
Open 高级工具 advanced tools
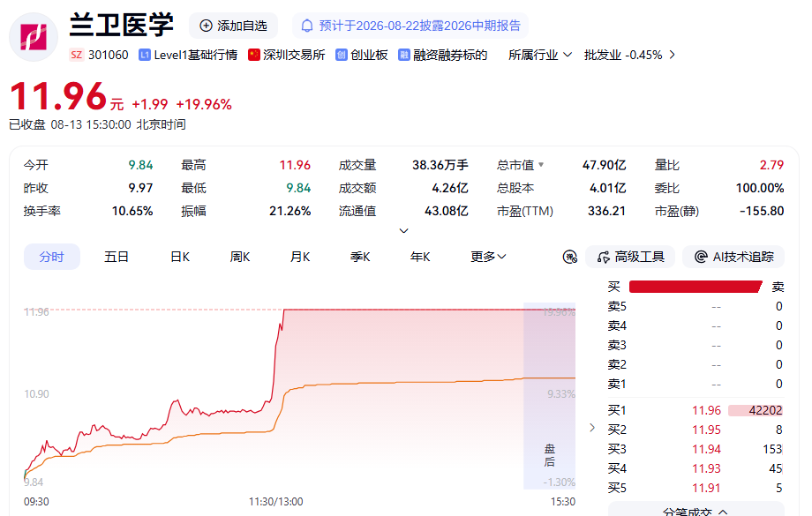[x=630, y=257]
